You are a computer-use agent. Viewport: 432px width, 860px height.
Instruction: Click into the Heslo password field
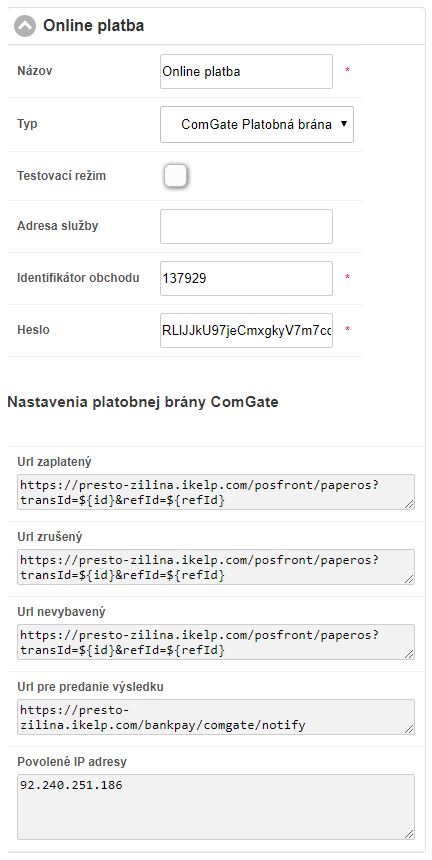coord(246,330)
